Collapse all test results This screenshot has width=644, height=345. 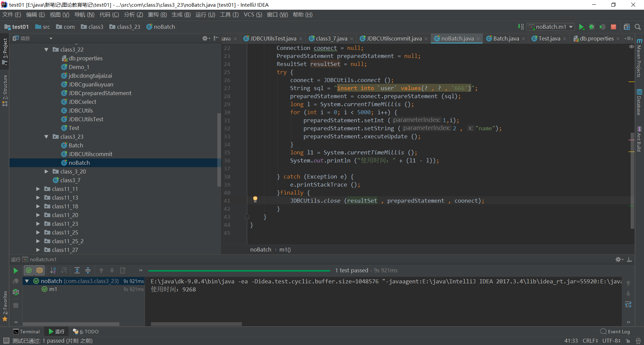pyautogui.click(x=88, y=270)
